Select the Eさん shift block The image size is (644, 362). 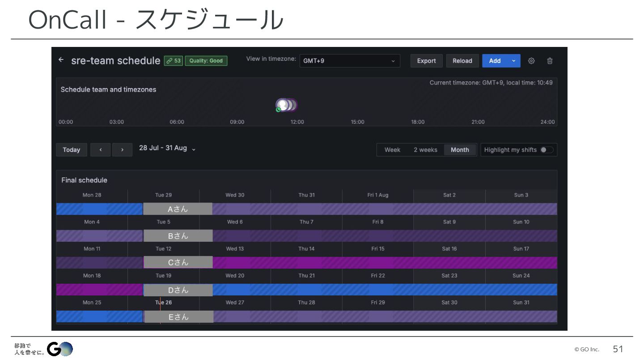(178, 317)
